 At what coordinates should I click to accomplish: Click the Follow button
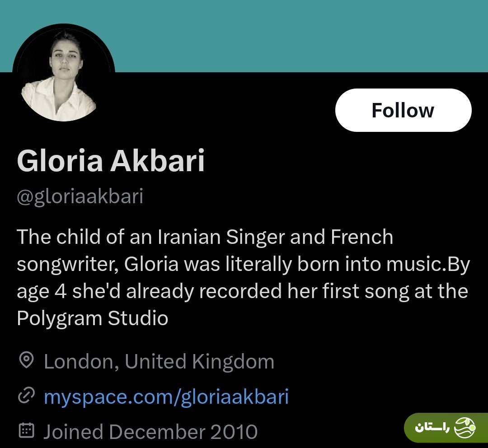403,110
